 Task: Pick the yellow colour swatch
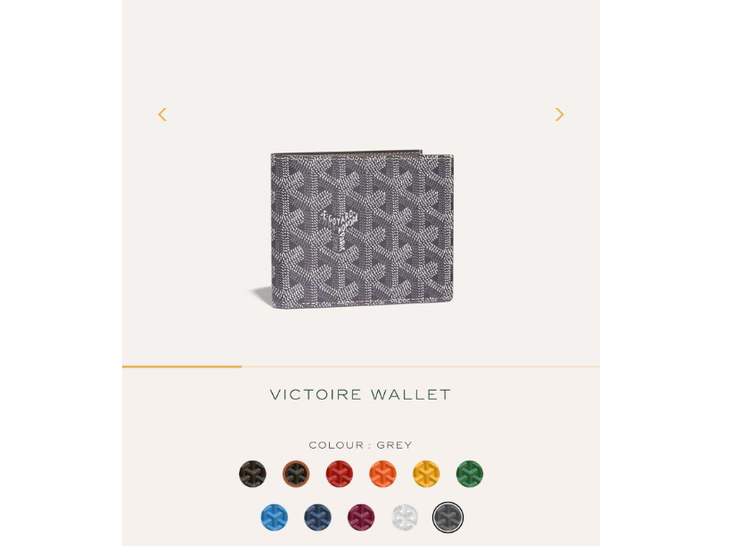(x=426, y=474)
